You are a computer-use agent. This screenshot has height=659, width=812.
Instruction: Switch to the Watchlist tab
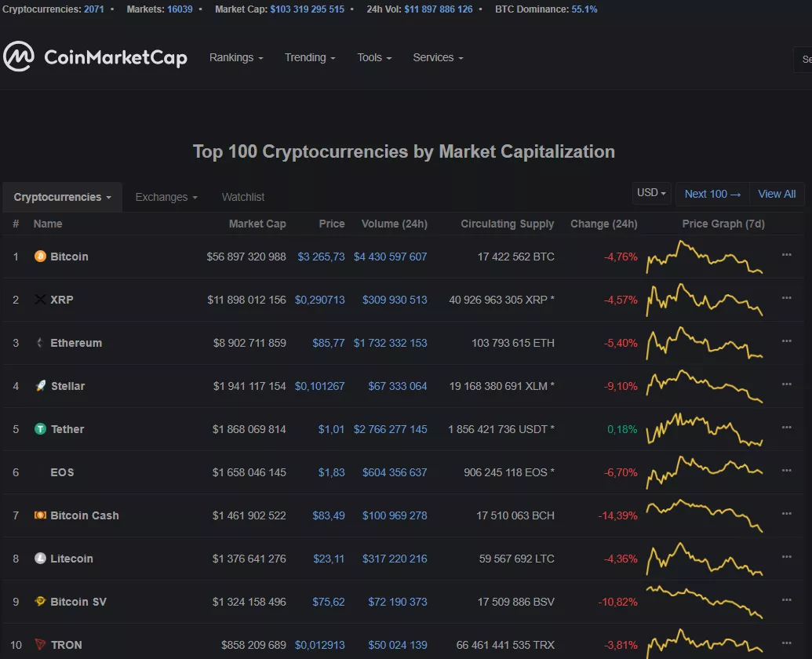243,197
